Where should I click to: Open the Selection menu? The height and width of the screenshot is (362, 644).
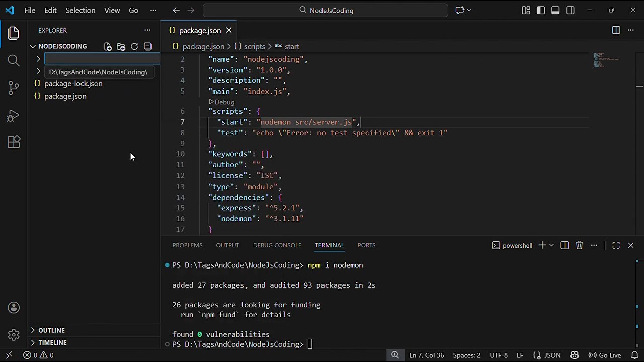[80, 10]
